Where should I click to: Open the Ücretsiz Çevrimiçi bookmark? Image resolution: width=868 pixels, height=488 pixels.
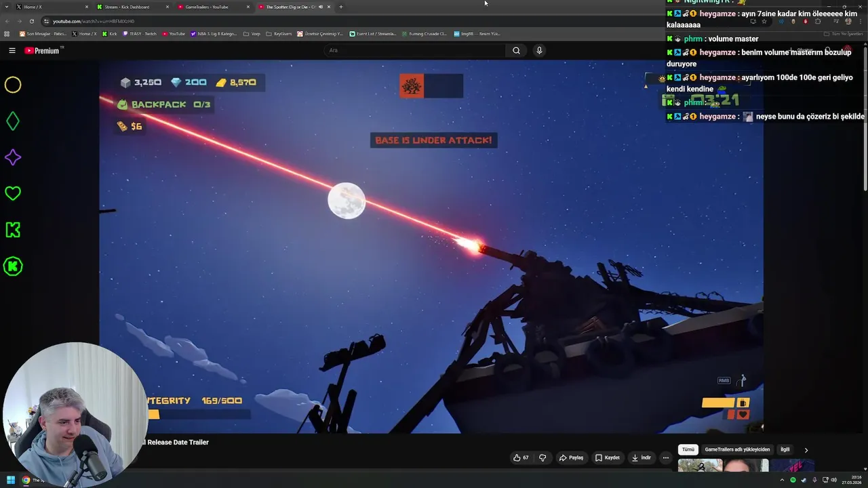[321, 33]
